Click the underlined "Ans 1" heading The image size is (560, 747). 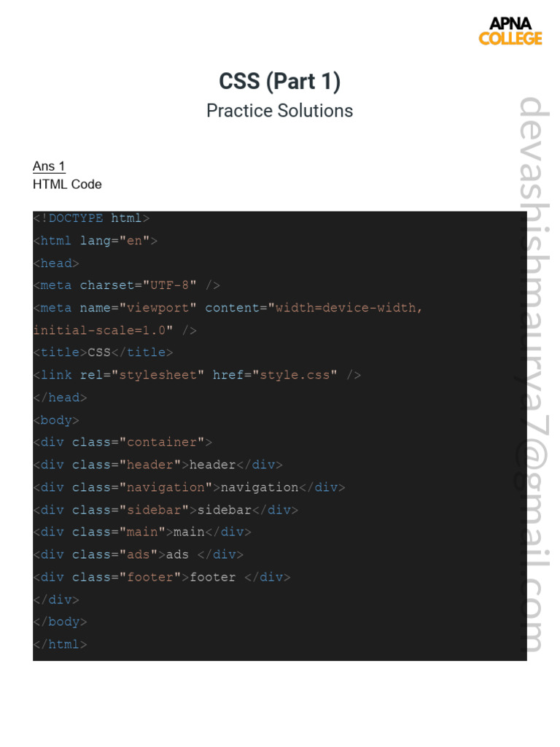(x=49, y=166)
